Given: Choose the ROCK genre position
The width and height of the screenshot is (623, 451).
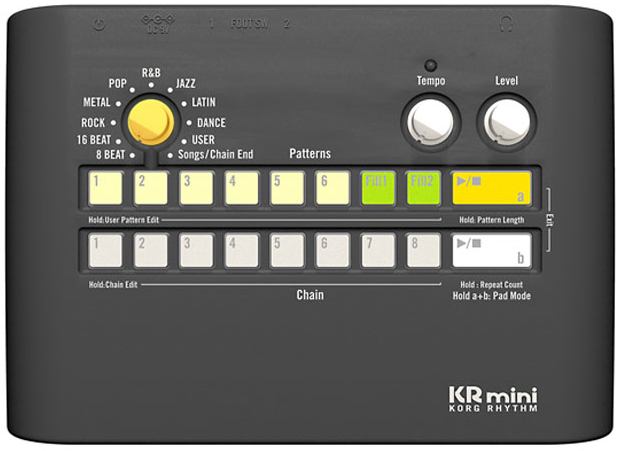Looking at the screenshot, I should (x=93, y=123).
